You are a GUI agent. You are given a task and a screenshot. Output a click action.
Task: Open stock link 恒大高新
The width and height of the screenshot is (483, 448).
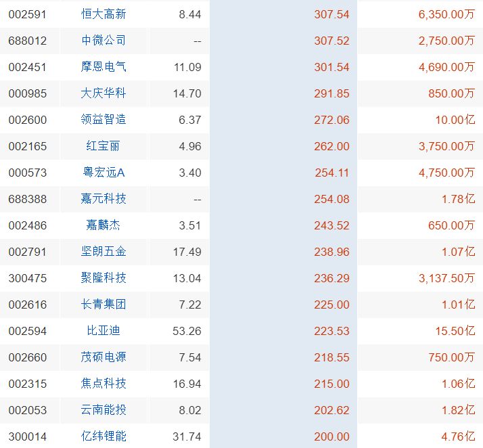tap(103, 14)
